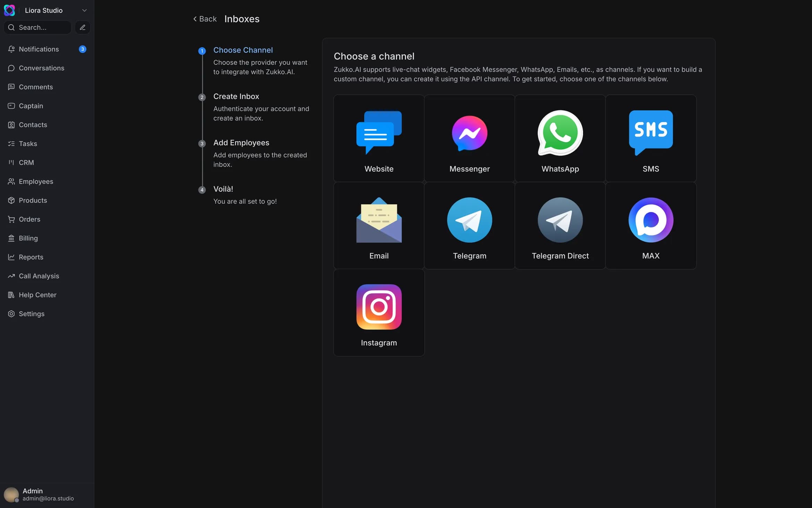812x508 pixels.
Task: Click the Liora Studio logo icon
Action: (9, 10)
